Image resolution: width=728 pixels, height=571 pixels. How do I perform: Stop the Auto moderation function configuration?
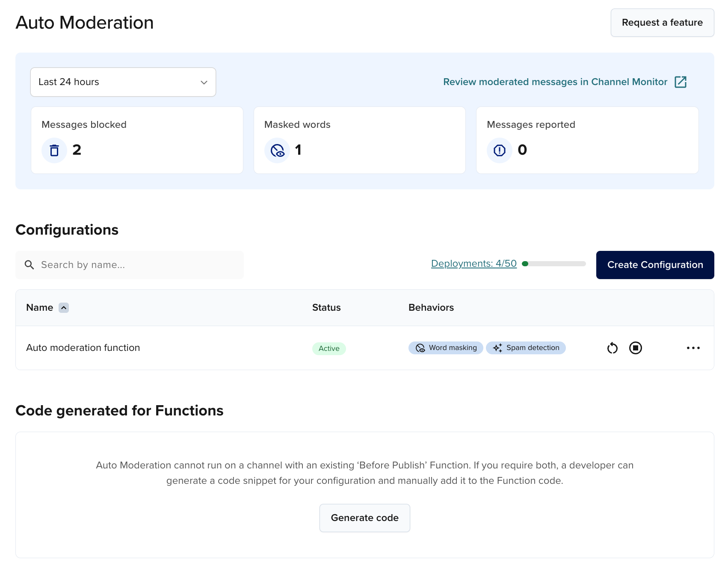click(x=636, y=348)
